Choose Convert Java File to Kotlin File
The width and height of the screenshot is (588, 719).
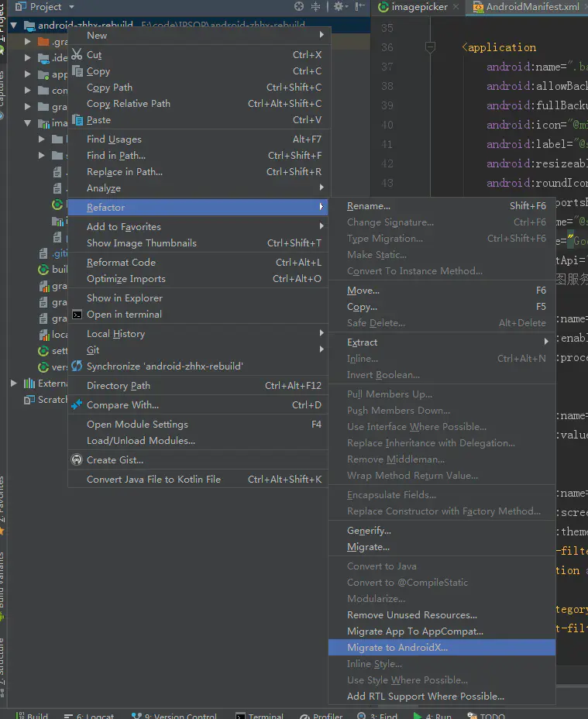pyautogui.click(x=198, y=479)
